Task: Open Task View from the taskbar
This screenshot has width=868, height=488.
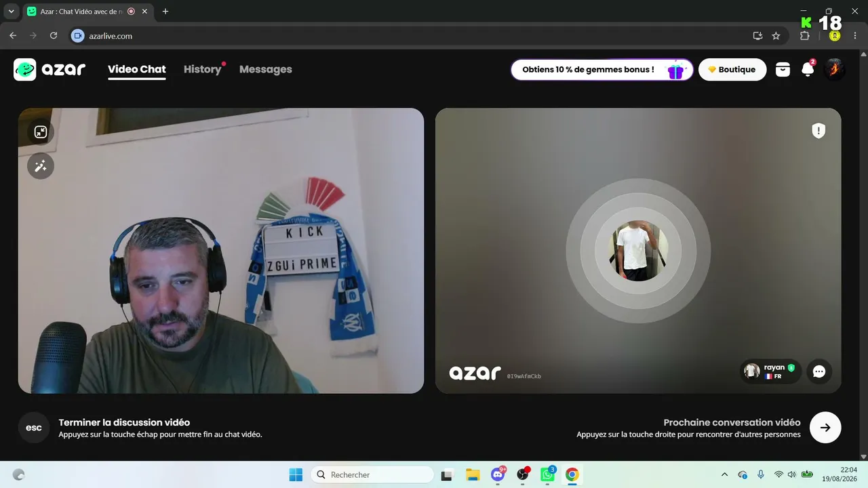Action: (x=446, y=475)
